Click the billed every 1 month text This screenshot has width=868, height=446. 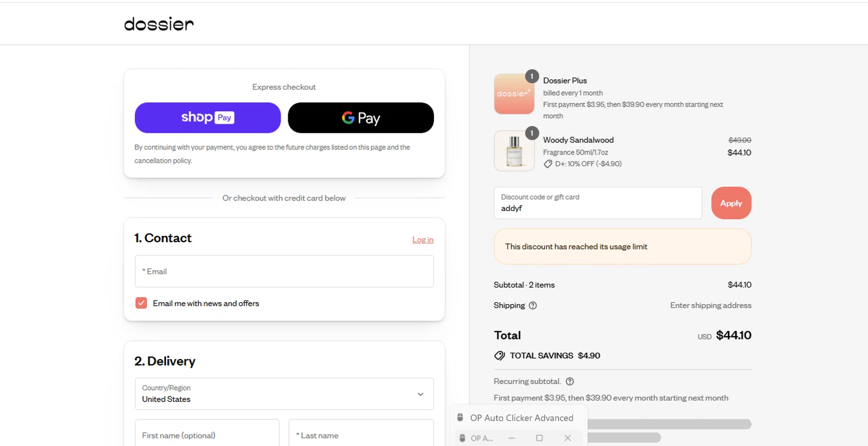573,93
